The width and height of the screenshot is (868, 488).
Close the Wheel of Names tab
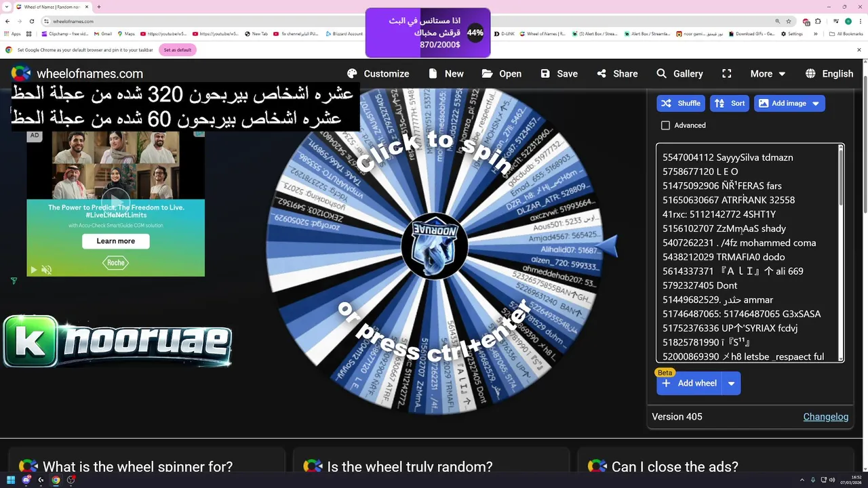pos(87,7)
